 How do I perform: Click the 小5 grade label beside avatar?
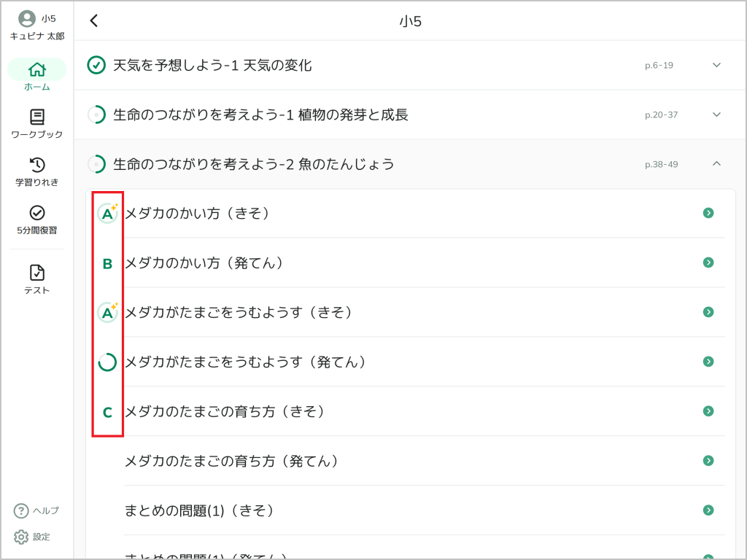[x=48, y=18]
